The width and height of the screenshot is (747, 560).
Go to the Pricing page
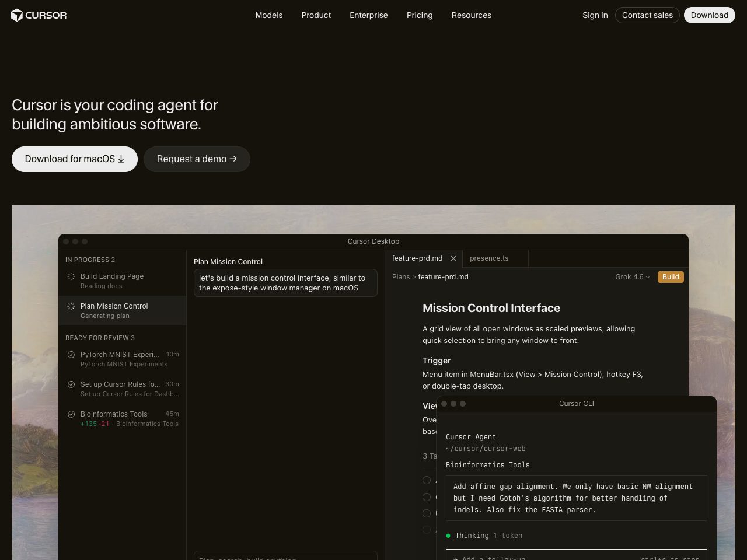[420, 15]
